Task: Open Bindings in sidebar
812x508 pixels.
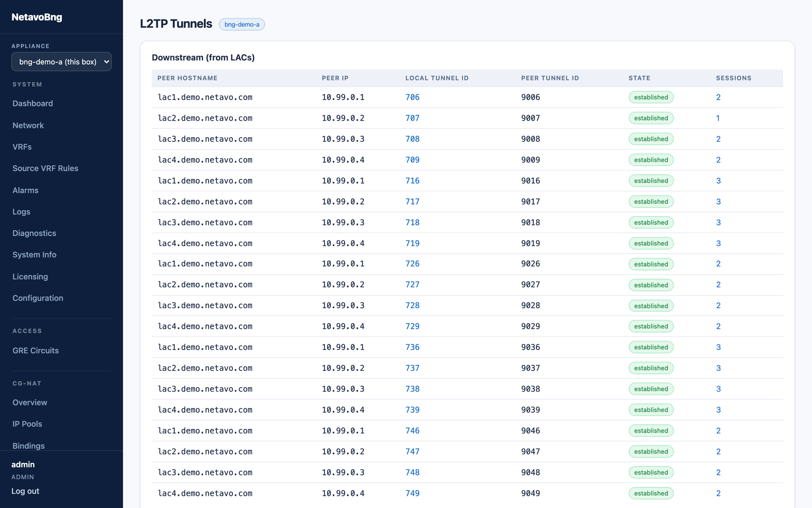Action: (28, 446)
